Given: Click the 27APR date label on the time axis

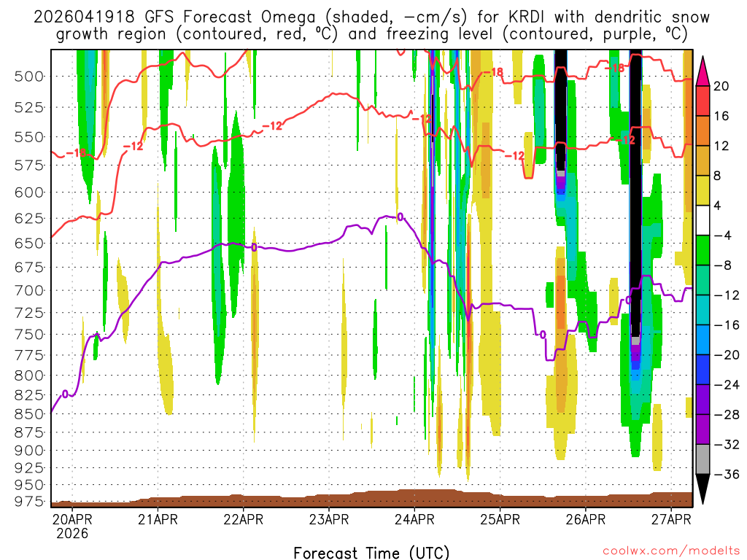Looking at the screenshot, I should (x=671, y=519).
